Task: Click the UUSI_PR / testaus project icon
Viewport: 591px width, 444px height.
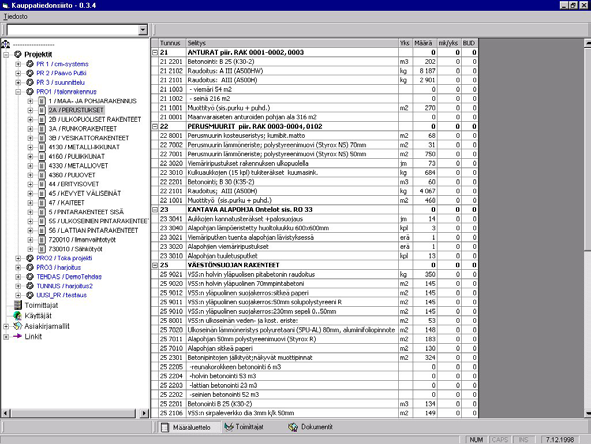Action: click(x=30, y=295)
